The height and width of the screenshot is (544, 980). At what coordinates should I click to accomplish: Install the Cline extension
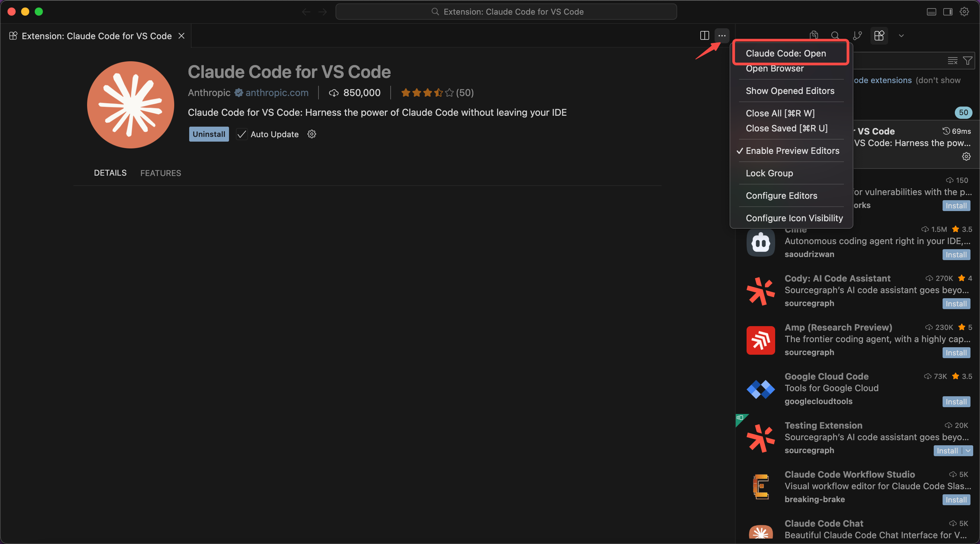956,255
